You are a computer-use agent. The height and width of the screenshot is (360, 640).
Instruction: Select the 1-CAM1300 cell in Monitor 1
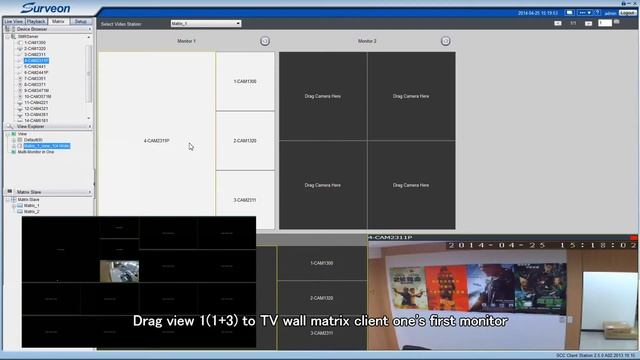(245, 81)
